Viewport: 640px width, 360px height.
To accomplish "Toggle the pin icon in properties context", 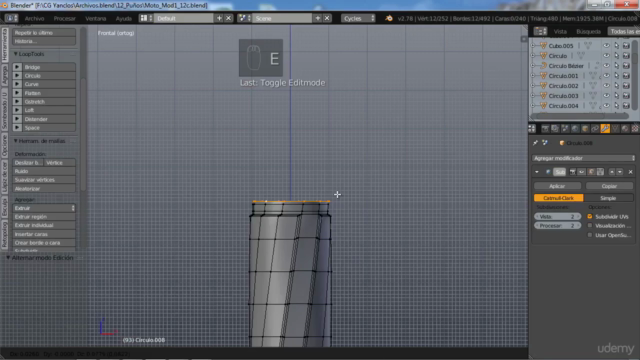I will [536, 143].
